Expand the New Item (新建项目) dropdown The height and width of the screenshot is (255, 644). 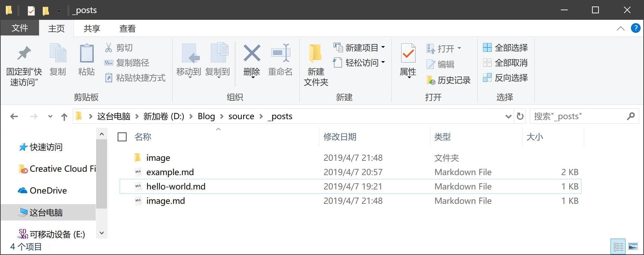[383, 47]
